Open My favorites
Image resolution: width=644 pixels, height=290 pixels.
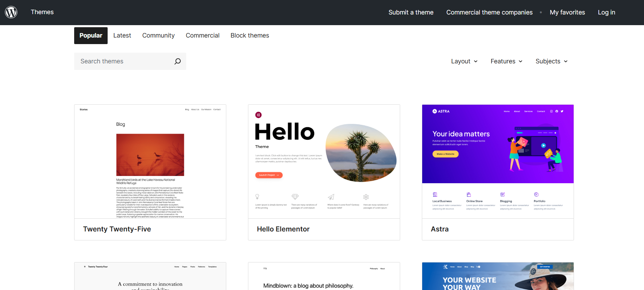click(567, 12)
